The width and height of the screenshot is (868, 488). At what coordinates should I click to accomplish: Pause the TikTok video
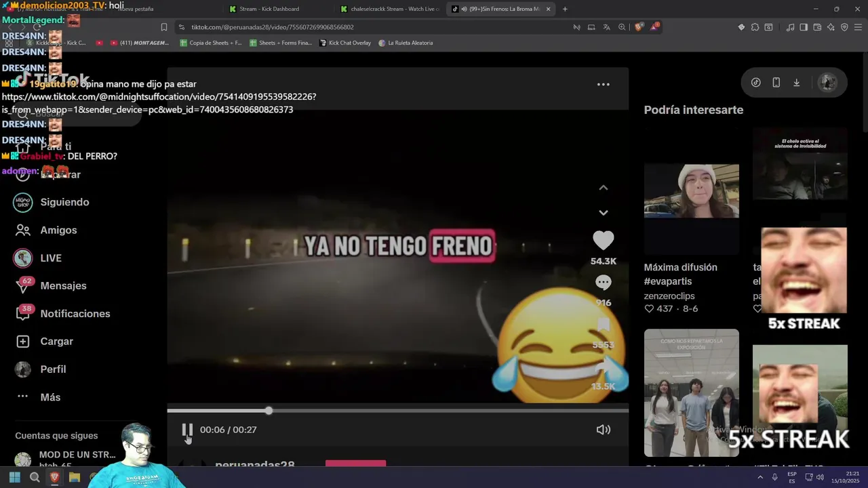click(x=187, y=430)
